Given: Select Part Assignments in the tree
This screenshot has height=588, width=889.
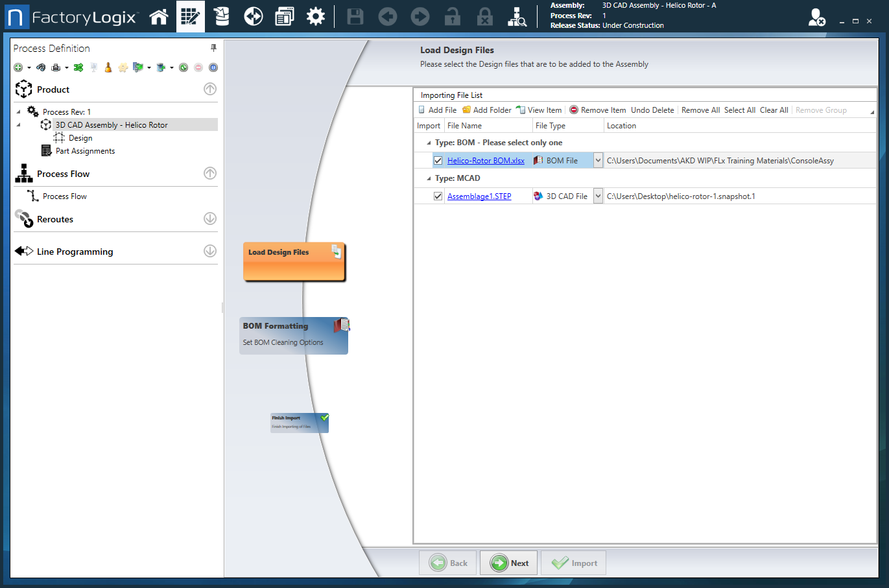Looking at the screenshot, I should [85, 151].
